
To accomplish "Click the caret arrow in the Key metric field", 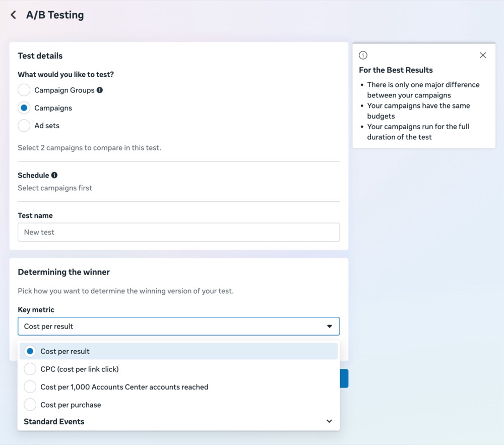I will pyautogui.click(x=329, y=326).
